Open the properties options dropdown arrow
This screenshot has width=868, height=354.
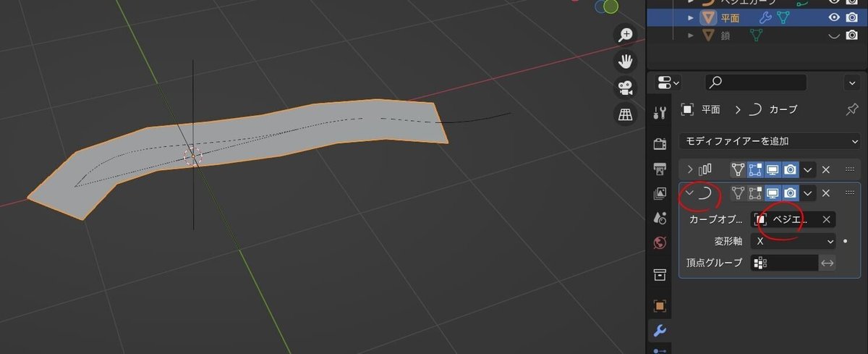851,82
